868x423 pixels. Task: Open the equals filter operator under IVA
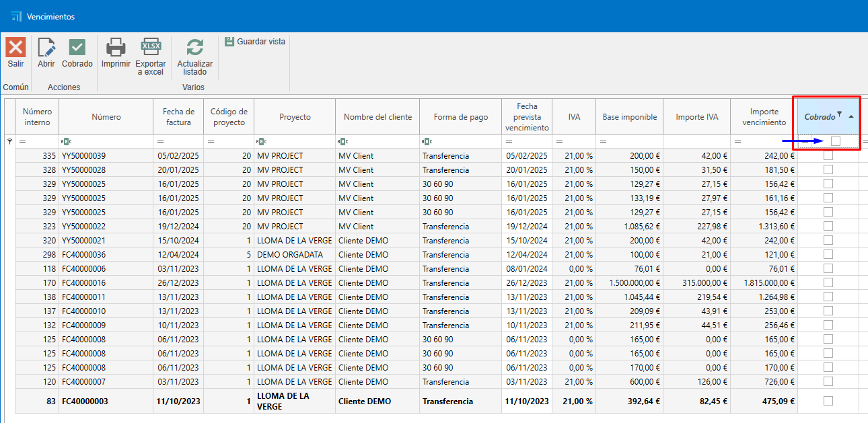tap(558, 141)
